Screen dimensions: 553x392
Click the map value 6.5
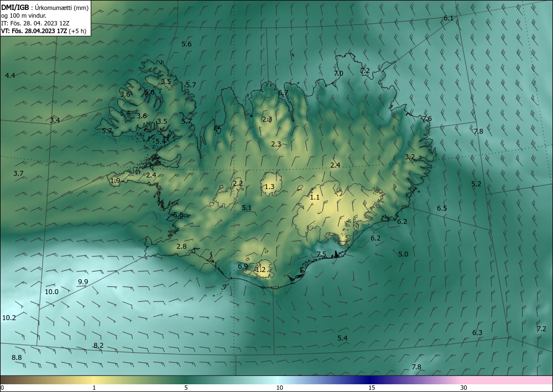coord(442,208)
